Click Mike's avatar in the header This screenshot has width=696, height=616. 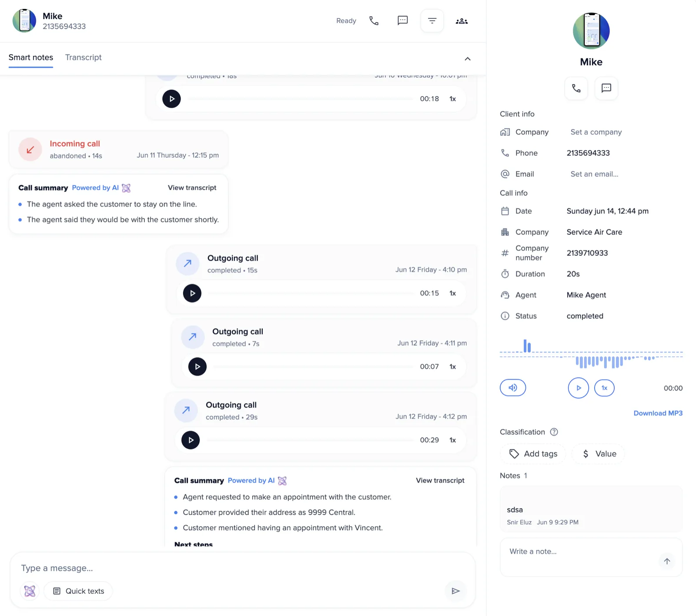click(24, 21)
